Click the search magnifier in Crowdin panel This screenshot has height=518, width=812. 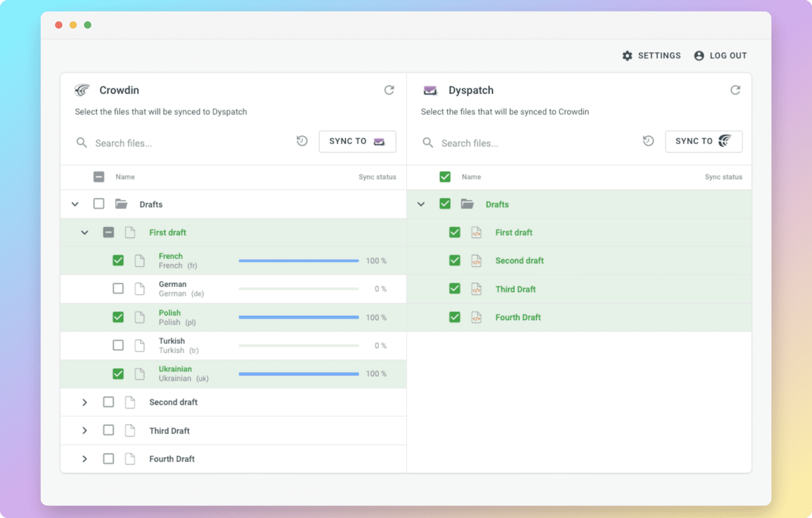click(81, 143)
